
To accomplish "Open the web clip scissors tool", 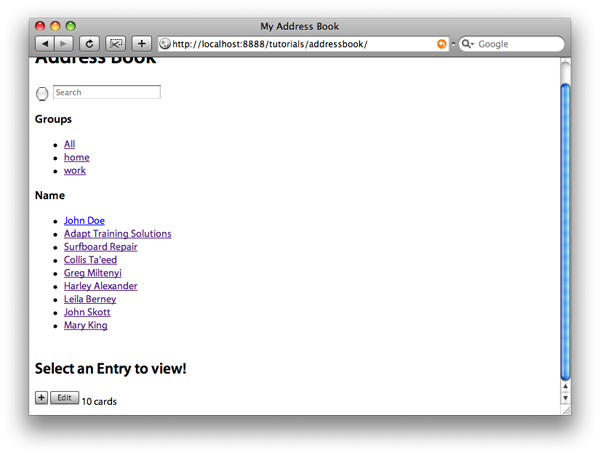I will pos(116,44).
